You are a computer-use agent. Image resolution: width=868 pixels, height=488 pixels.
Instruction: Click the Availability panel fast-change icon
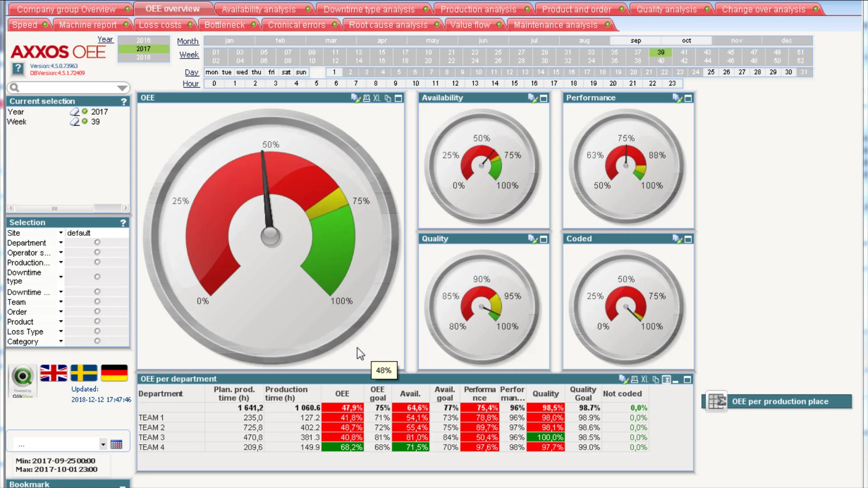(533, 98)
